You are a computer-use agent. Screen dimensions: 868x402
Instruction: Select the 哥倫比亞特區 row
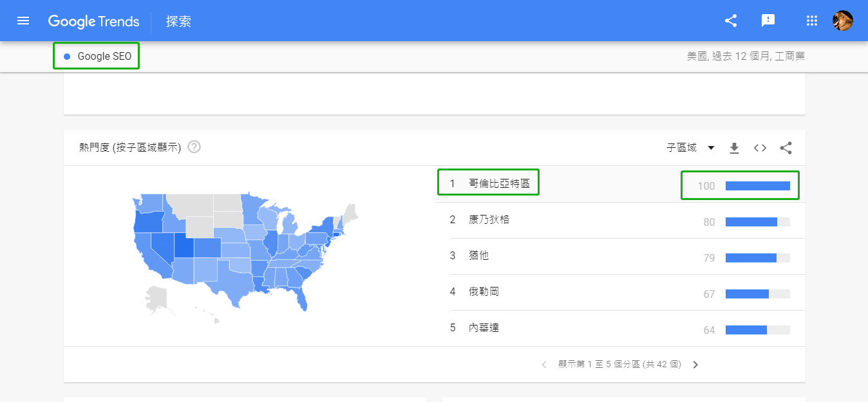499,184
